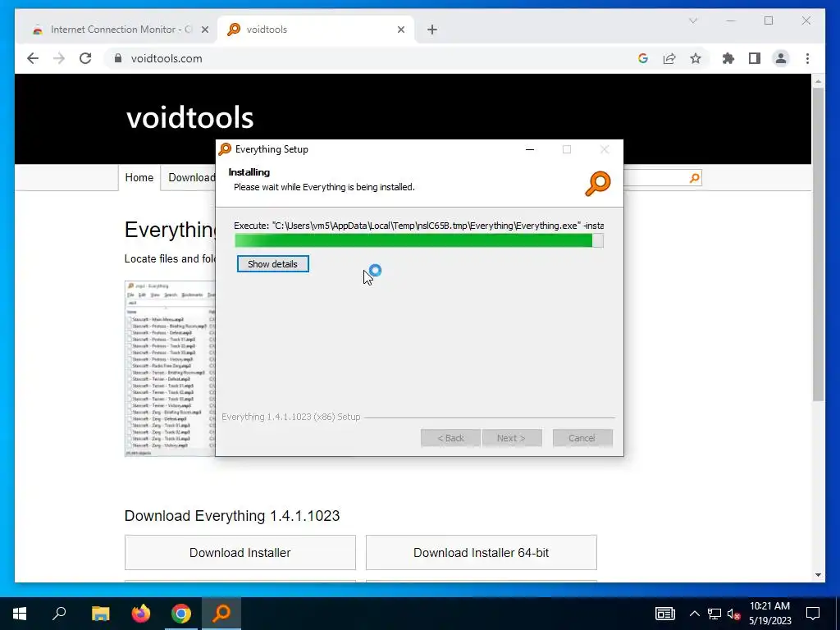Open a new browser tab
Image resolution: width=840 pixels, height=630 pixels.
[x=432, y=30]
